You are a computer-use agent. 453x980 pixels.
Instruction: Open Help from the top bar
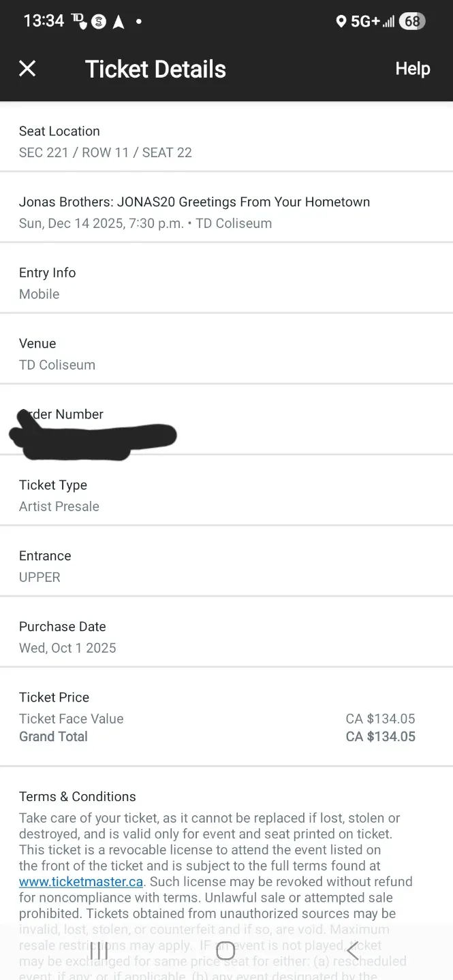[x=412, y=68]
